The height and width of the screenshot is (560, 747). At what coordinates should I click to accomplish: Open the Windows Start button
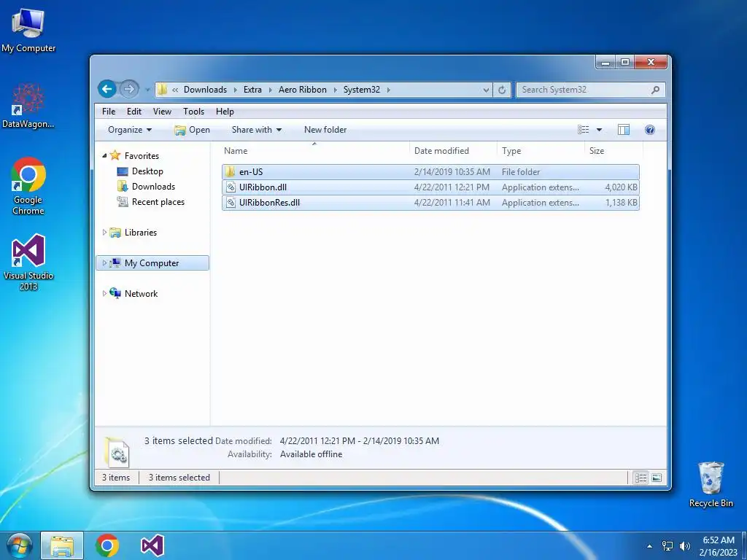point(19,545)
